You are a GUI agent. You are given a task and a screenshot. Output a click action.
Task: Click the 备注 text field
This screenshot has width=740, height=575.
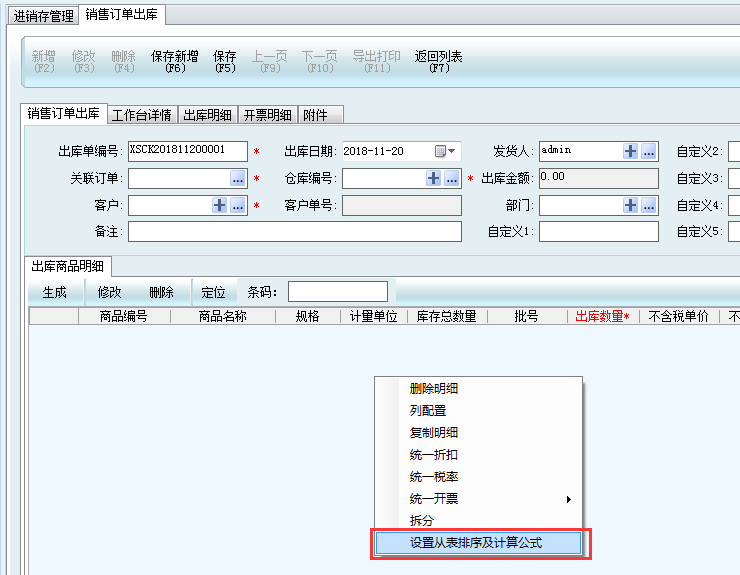coord(294,232)
